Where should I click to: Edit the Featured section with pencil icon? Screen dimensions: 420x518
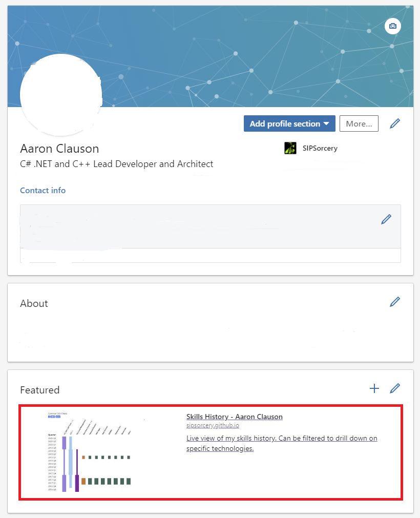pyautogui.click(x=395, y=388)
